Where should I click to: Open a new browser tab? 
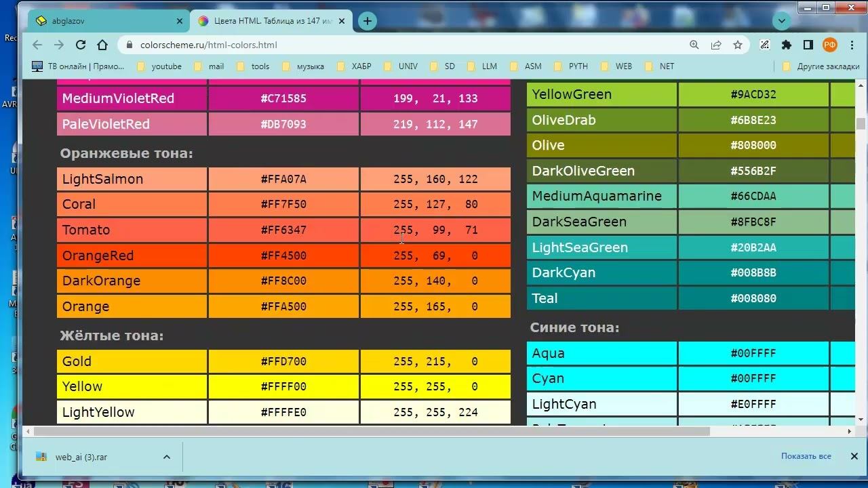point(367,21)
